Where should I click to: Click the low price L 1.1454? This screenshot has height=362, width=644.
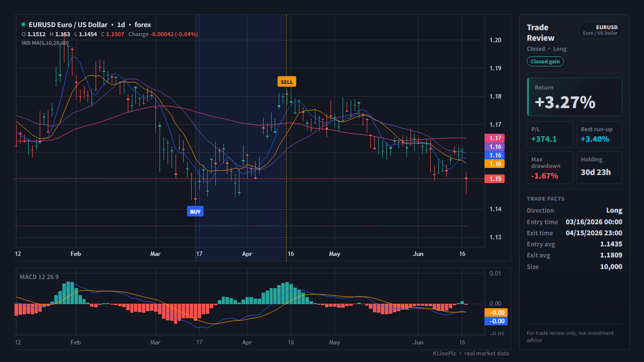tap(86, 34)
